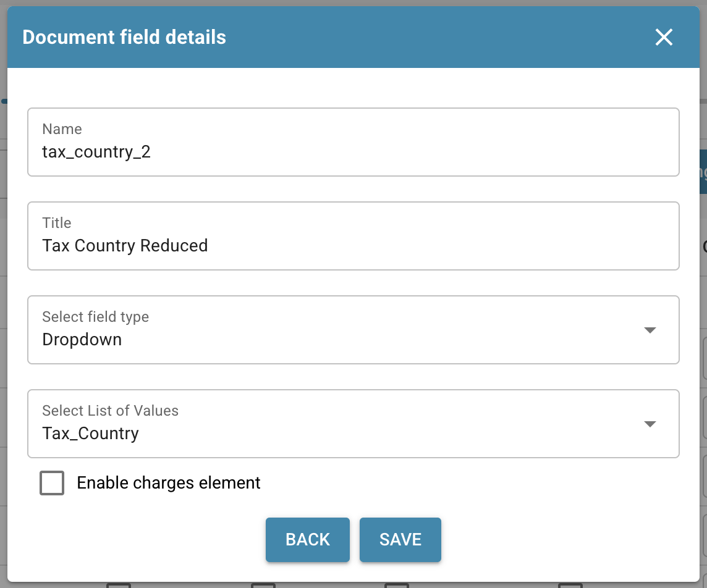The height and width of the screenshot is (588, 707).
Task: Click the List of Values arrow icon
Action: (650, 424)
